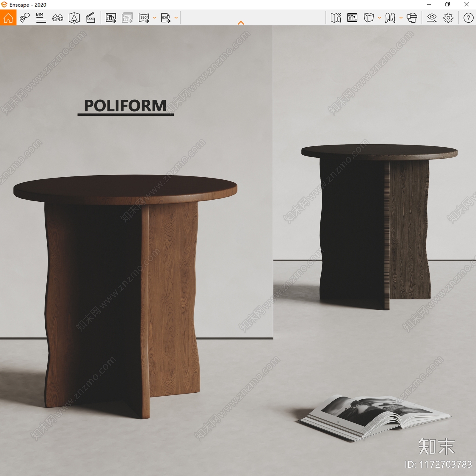Click the Screenshot export icon
This screenshot has height=476, width=476.
(111, 18)
